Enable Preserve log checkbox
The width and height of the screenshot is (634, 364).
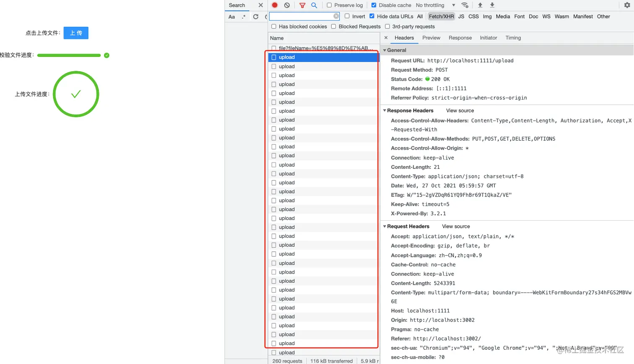click(x=329, y=5)
